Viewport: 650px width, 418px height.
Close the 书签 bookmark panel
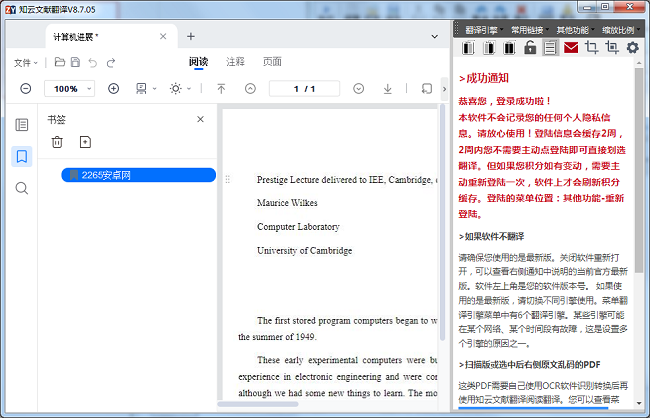(x=200, y=119)
